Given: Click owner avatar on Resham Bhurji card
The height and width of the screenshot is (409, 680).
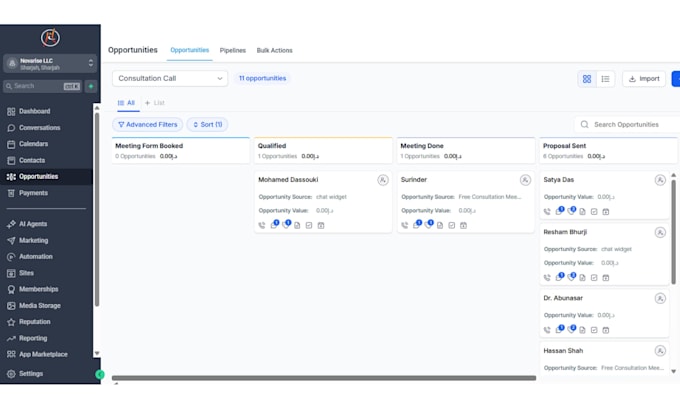Looking at the screenshot, I should (x=660, y=232).
